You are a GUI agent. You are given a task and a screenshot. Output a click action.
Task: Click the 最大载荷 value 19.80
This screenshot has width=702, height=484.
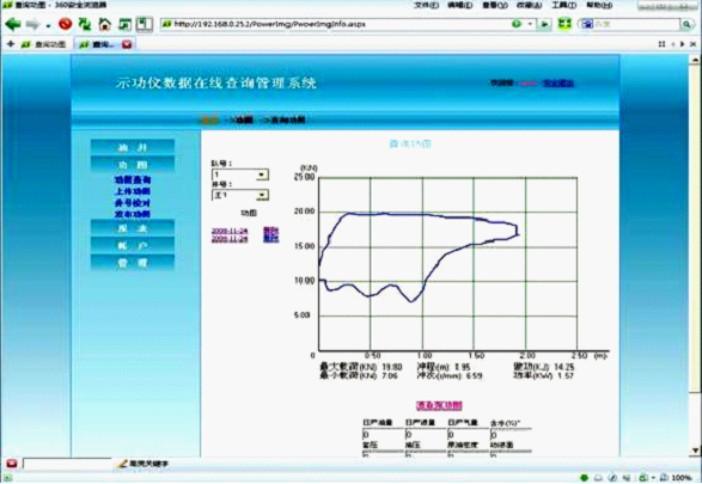click(x=392, y=367)
